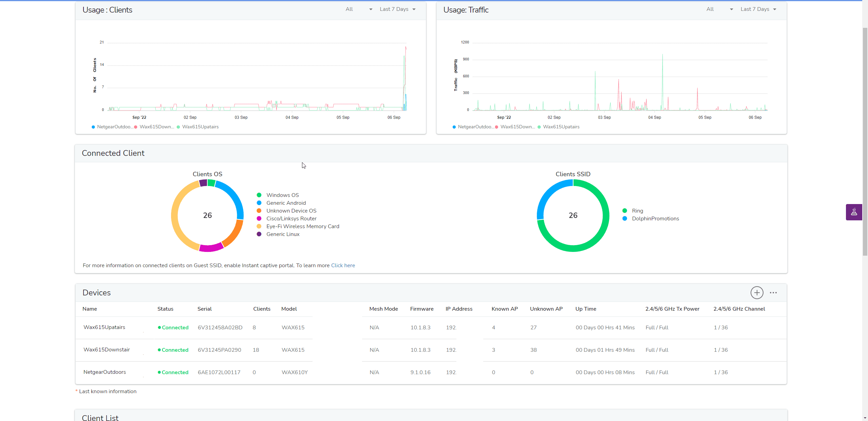Click the Ring SSID legend entry
868x421 pixels.
[637, 211]
